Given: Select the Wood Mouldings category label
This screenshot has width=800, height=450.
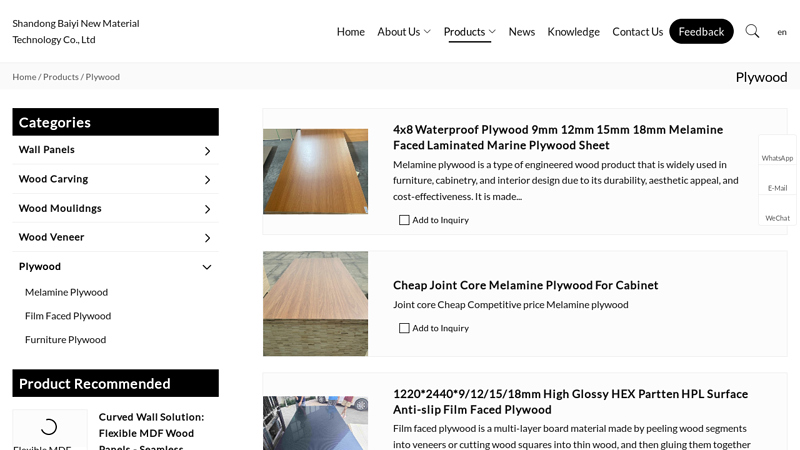Looking at the screenshot, I should click(60, 208).
